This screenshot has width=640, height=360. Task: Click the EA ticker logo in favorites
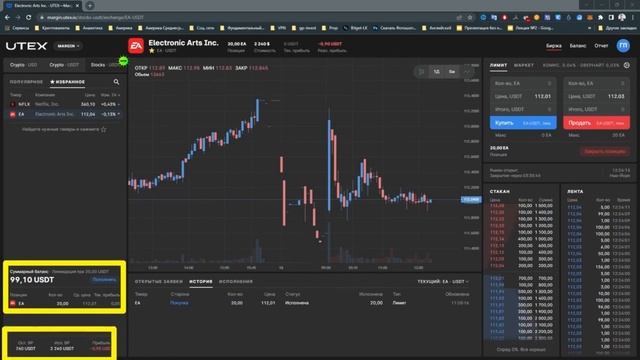point(13,114)
